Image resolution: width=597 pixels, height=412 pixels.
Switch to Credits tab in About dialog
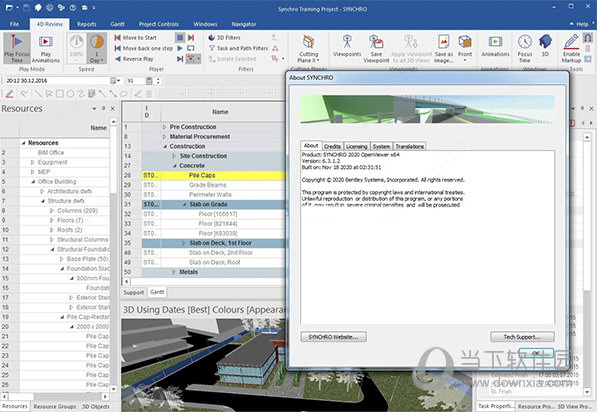[x=332, y=146]
